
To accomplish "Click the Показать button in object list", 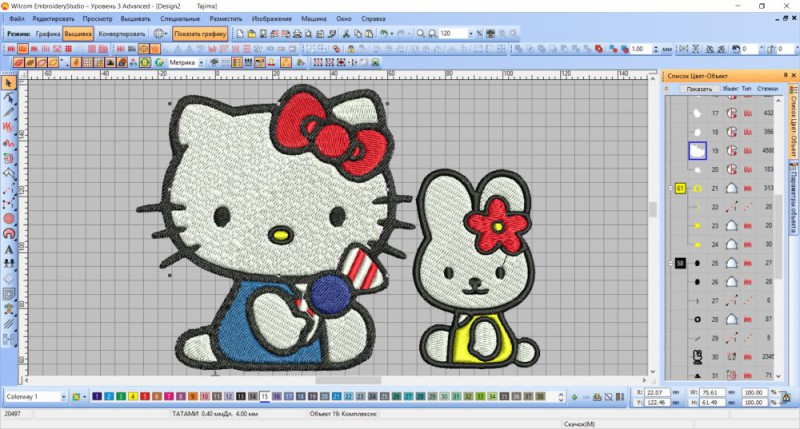I will [699, 89].
